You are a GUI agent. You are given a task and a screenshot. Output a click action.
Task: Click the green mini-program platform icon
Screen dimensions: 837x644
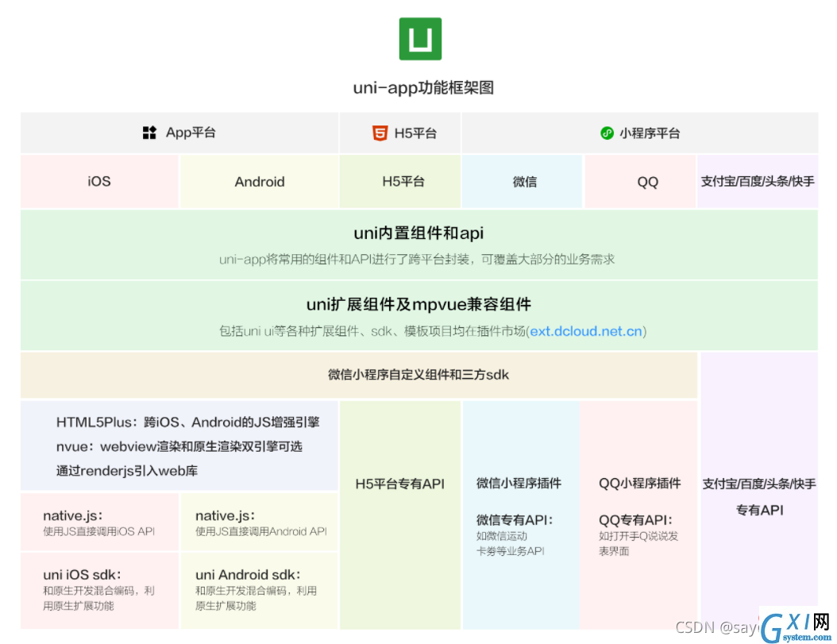click(x=607, y=133)
